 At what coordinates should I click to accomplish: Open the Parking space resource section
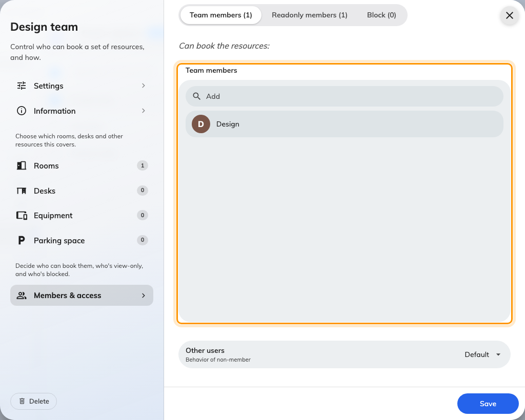(82, 240)
